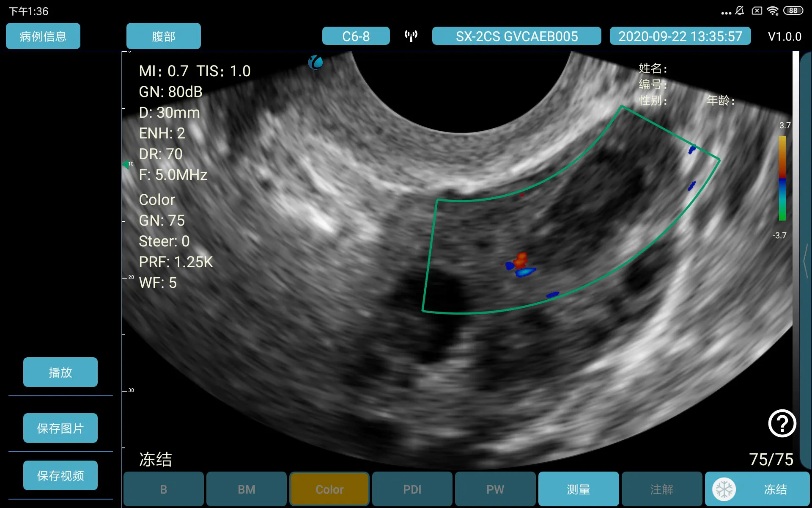
Task: Switch to B imaging mode
Action: (x=164, y=489)
